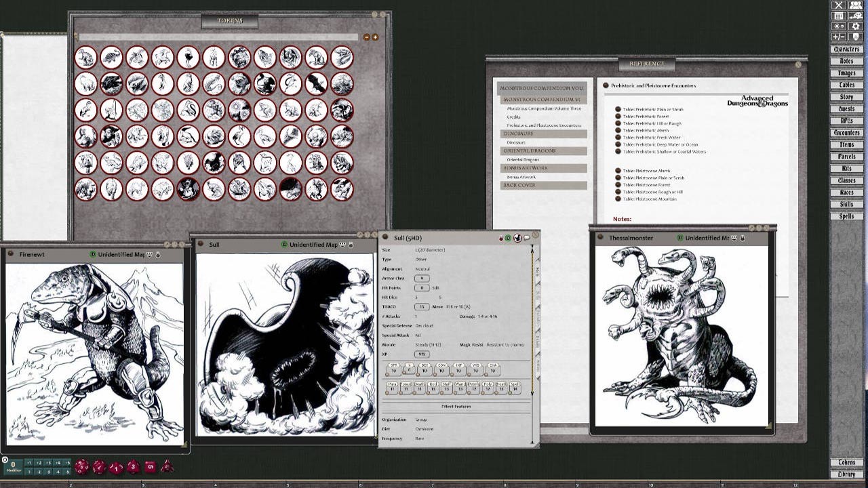Screen dimensions: 868x488
Task: Open the effects shield icon
Action: pyautogui.click(x=856, y=36)
